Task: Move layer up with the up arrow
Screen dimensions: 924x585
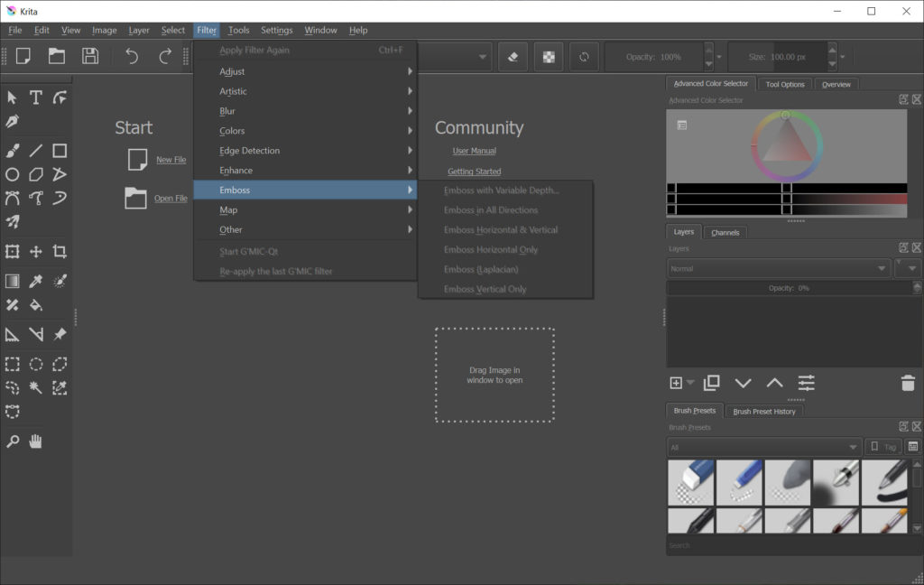Action: click(774, 384)
